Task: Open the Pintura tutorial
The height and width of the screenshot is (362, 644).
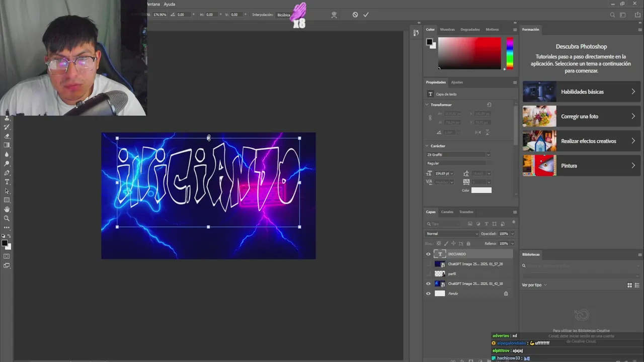Action: pos(582,165)
